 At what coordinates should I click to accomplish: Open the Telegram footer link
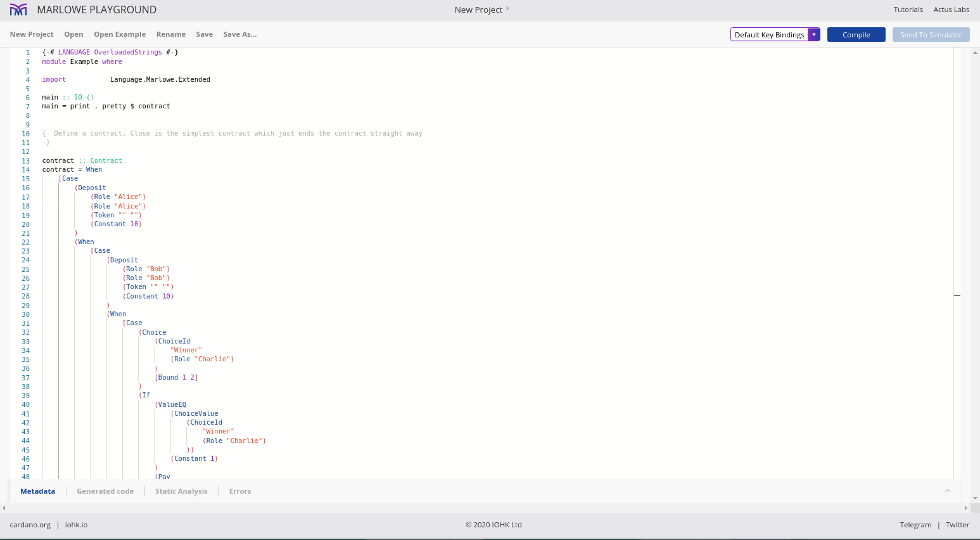pos(915,525)
